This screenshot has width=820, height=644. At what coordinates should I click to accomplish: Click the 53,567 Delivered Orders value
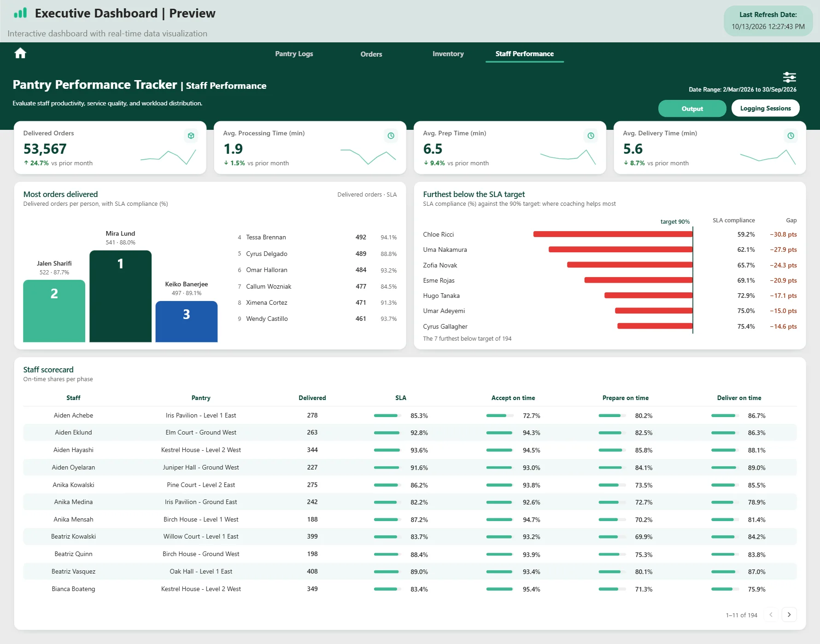click(x=45, y=149)
